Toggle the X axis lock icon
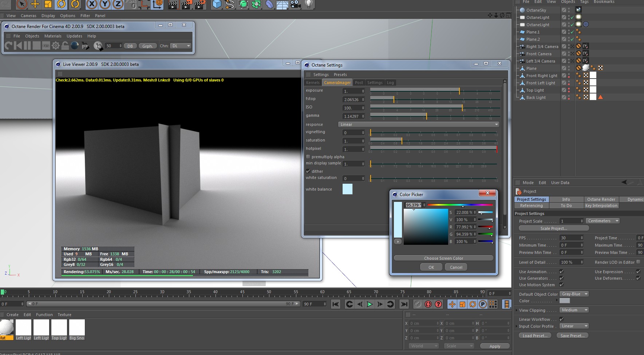The height and width of the screenshot is (355, 644). 92,4
